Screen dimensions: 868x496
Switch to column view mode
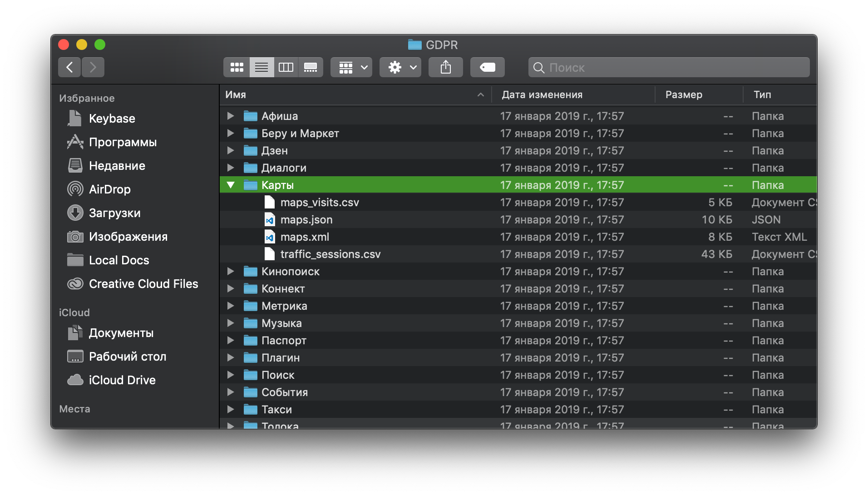286,68
